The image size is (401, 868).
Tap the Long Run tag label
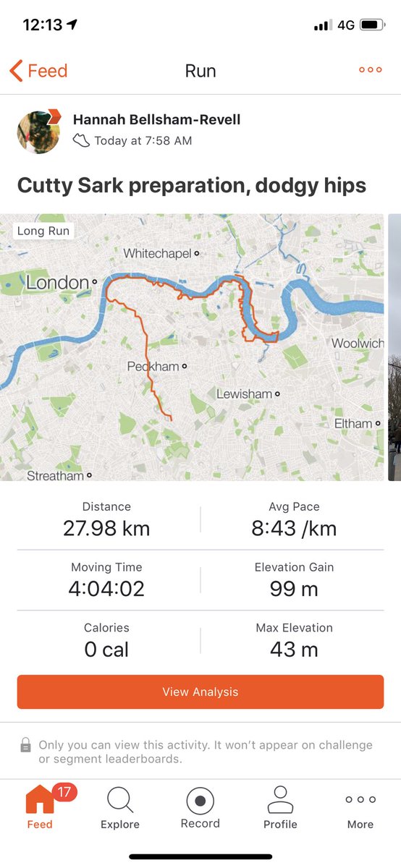coord(43,231)
